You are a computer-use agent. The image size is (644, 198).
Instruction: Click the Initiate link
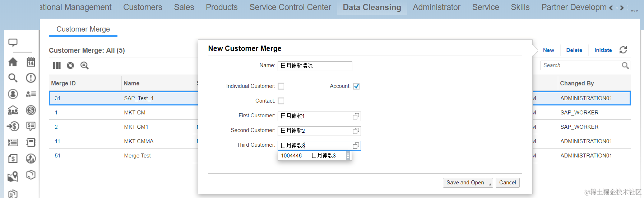(603, 50)
